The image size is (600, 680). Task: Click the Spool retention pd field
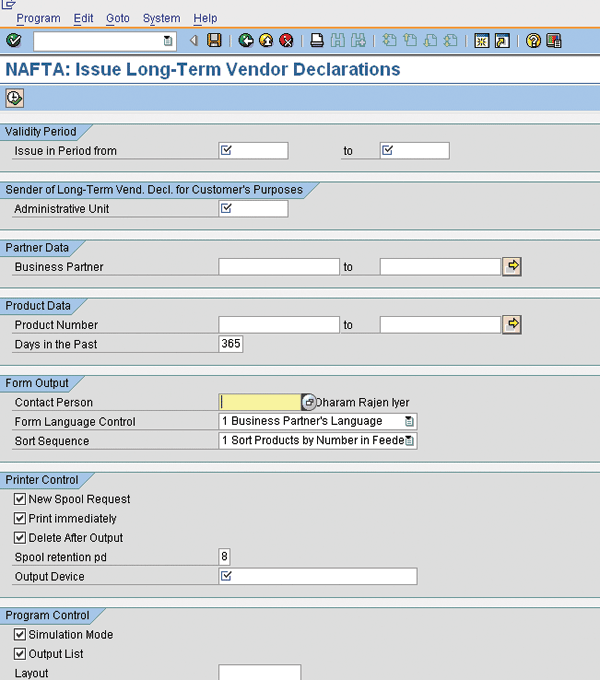click(x=224, y=556)
